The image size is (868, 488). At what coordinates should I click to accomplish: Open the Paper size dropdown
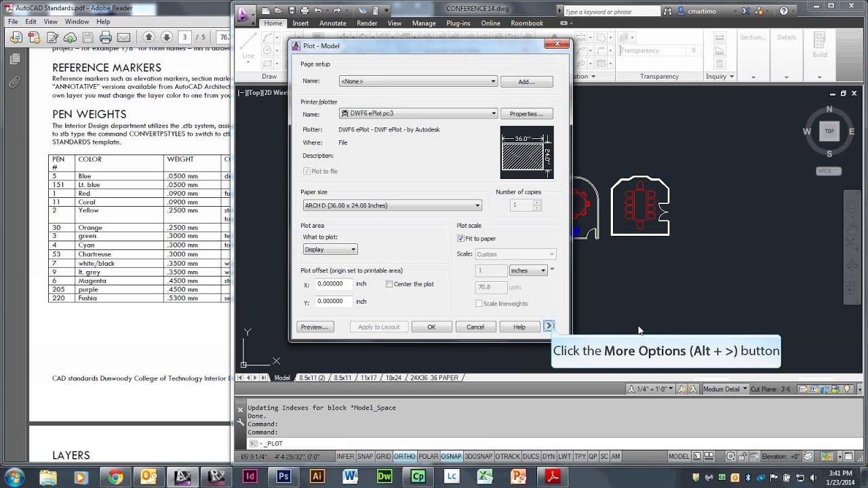pyautogui.click(x=392, y=205)
